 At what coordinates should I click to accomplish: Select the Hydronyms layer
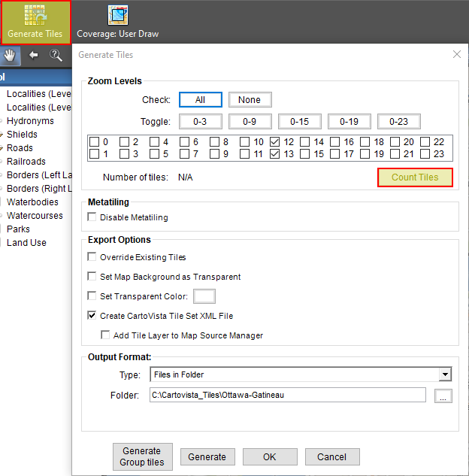point(30,121)
